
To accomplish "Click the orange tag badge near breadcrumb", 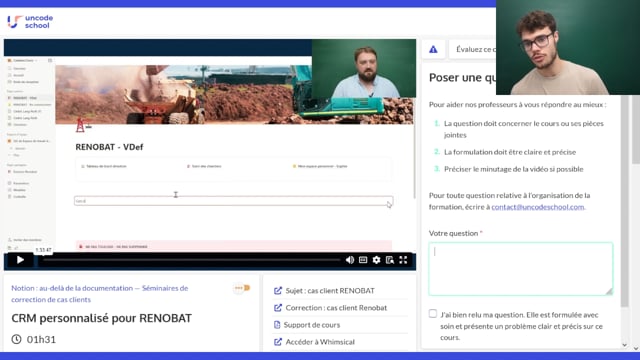I will click(242, 288).
